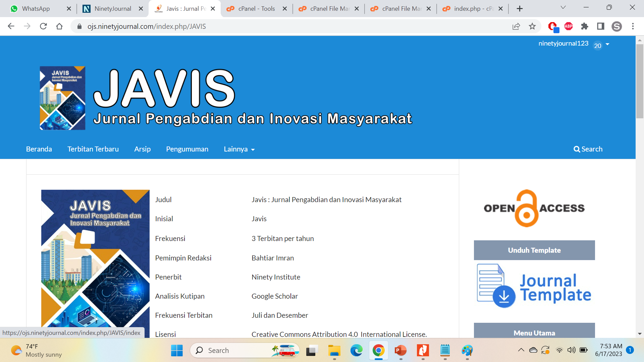
Task: Open Notepad from the taskbar
Action: (x=445, y=351)
